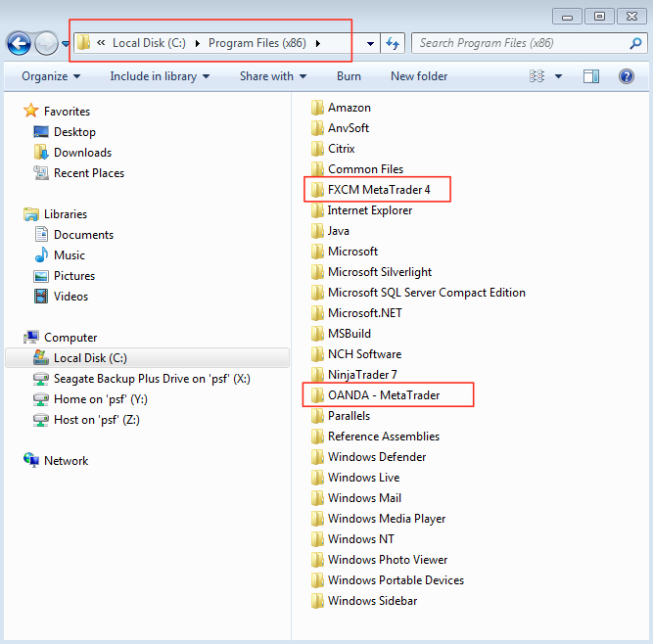Image resolution: width=653 pixels, height=644 pixels.
Task: Open the FXCM MetaTrader 4 folder icon
Action: [317, 190]
